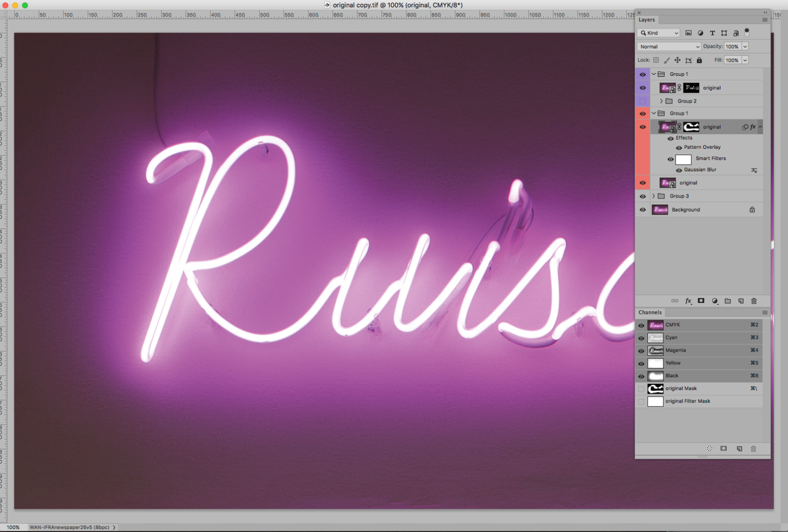Toggle Smart Filters visibility eye

point(670,159)
